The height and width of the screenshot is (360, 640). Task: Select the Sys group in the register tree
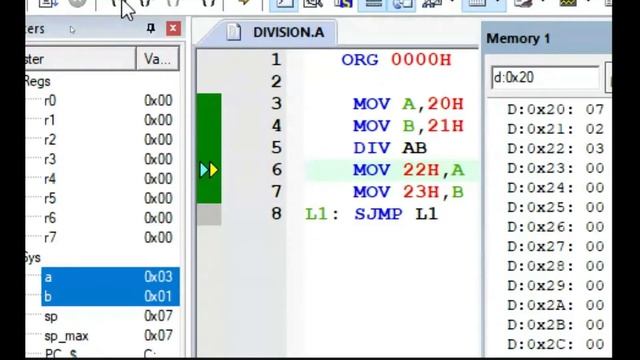pyautogui.click(x=33, y=258)
